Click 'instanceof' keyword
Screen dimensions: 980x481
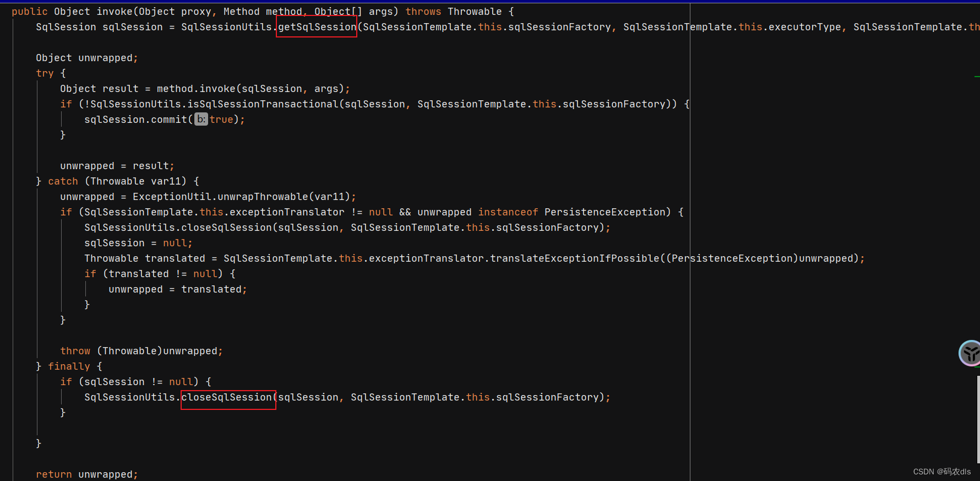pyautogui.click(x=508, y=212)
